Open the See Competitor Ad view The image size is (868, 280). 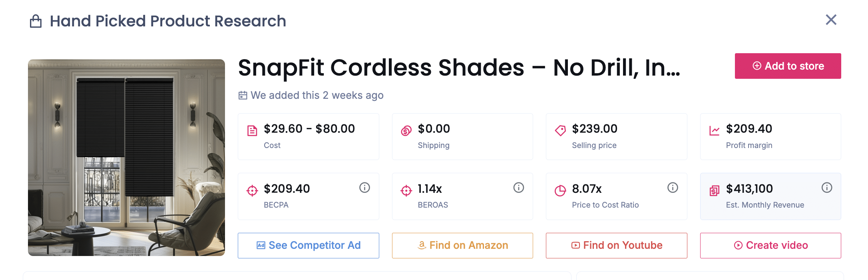tap(308, 245)
